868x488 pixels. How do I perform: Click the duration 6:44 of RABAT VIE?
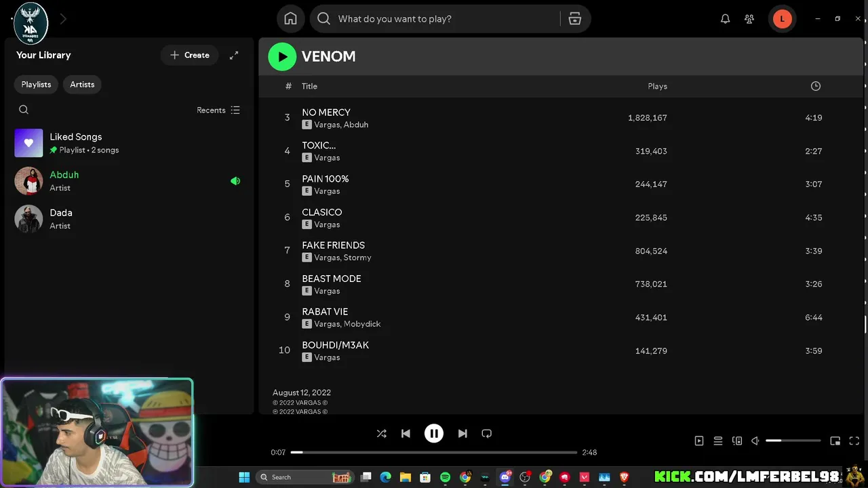(x=814, y=317)
